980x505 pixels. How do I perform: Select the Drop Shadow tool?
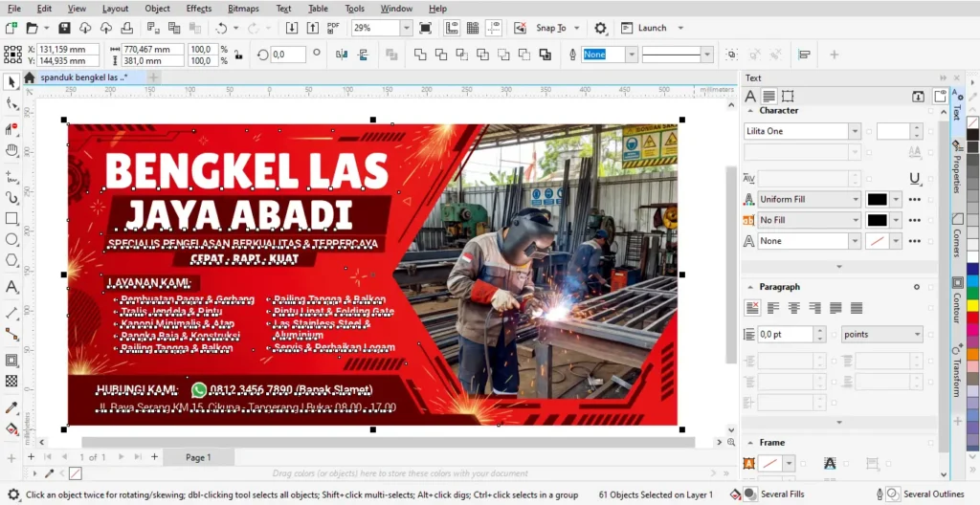(x=11, y=360)
